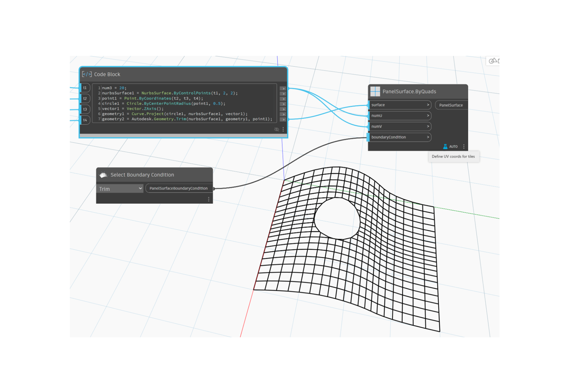The image size is (569, 392).
Task: Click the number 20 on code line 1
Action: pyautogui.click(x=122, y=88)
